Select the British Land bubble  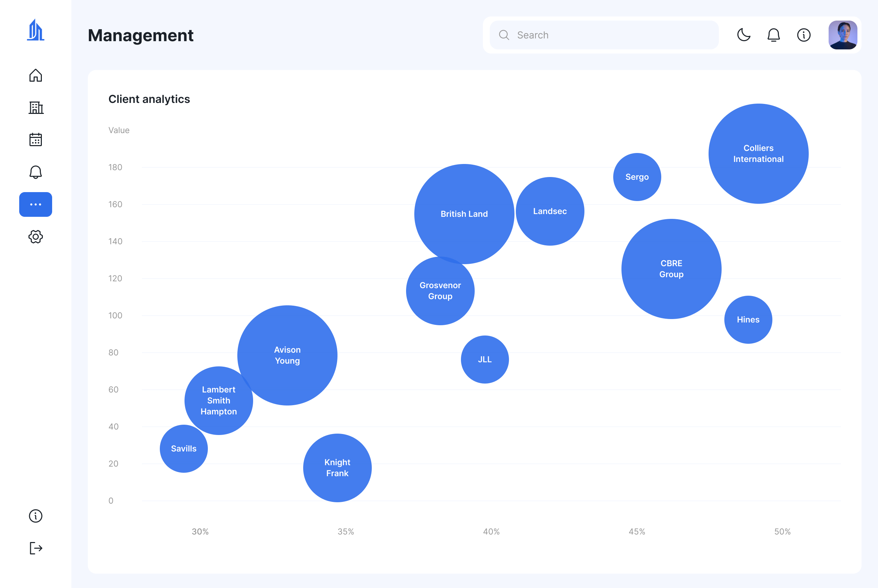point(464,214)
